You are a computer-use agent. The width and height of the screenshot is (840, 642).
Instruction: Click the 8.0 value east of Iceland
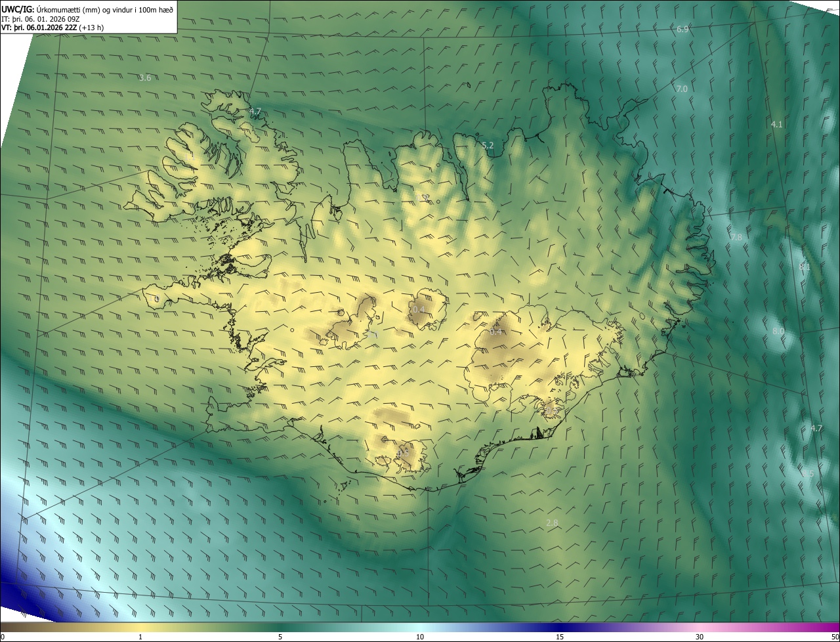[x=778, y=332]
